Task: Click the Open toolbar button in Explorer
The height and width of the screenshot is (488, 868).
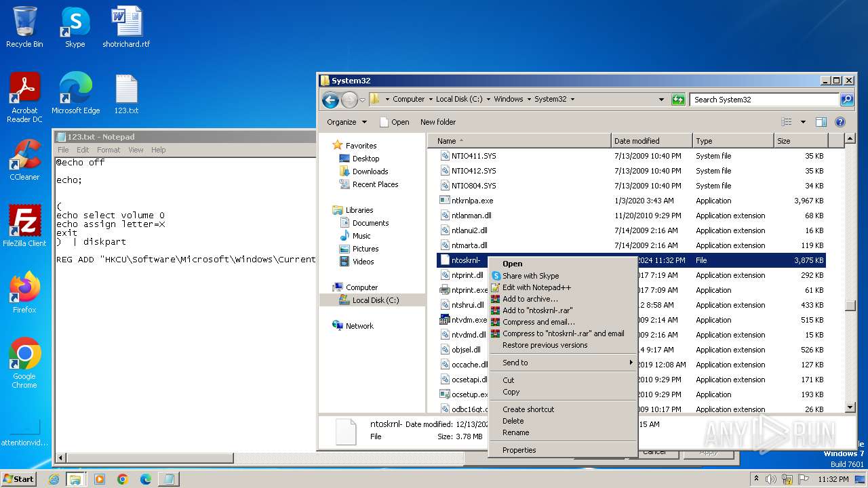Action: 394,122
